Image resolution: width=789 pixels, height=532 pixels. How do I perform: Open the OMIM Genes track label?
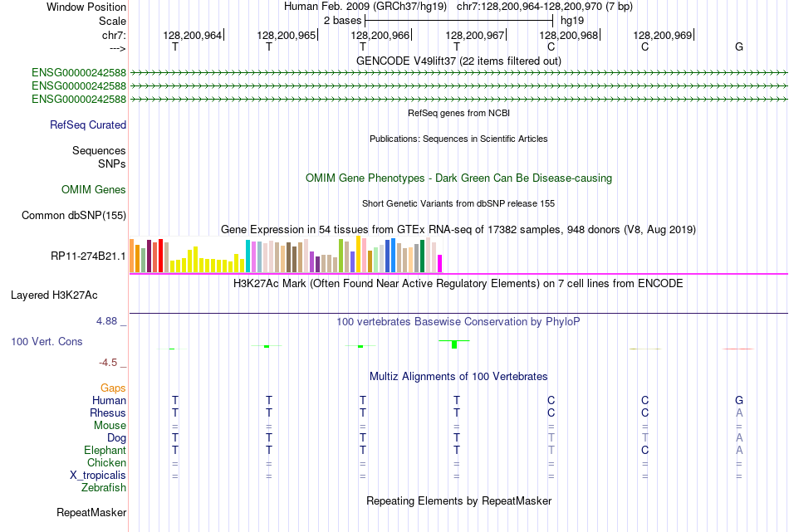point(94,189)
